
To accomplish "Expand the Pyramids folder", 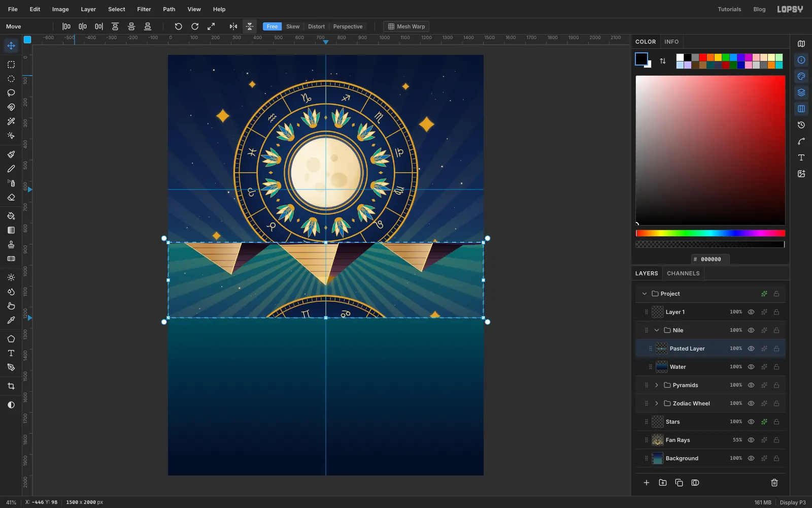I will click(x=657, y=385).
